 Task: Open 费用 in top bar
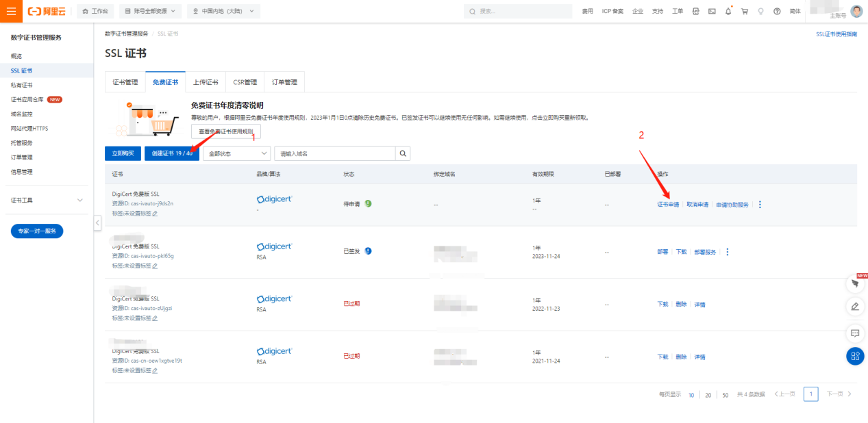pos(587,12)
